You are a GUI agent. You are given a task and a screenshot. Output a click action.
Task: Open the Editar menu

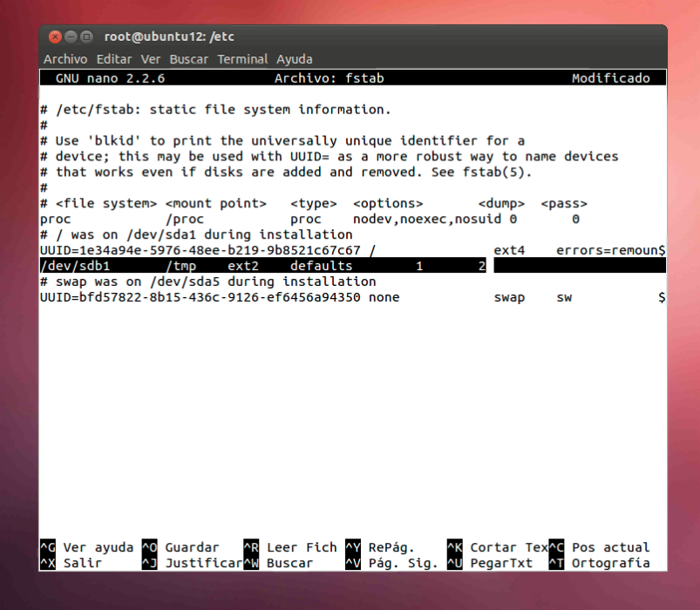113,59
